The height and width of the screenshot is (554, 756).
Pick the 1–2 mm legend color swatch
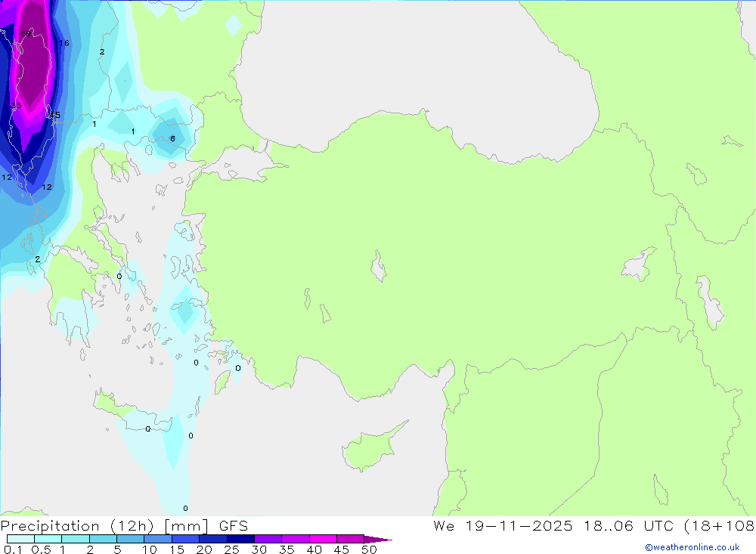pos(75,539)
